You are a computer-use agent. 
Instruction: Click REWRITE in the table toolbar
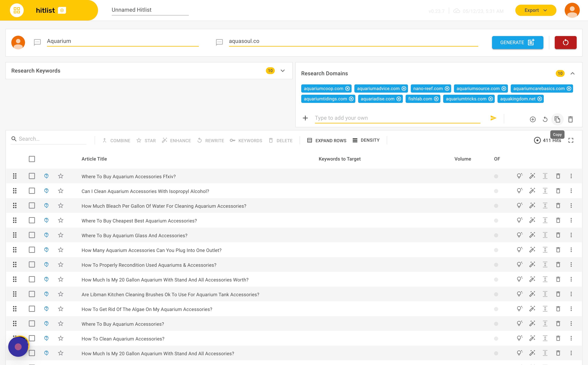(210, 140)
